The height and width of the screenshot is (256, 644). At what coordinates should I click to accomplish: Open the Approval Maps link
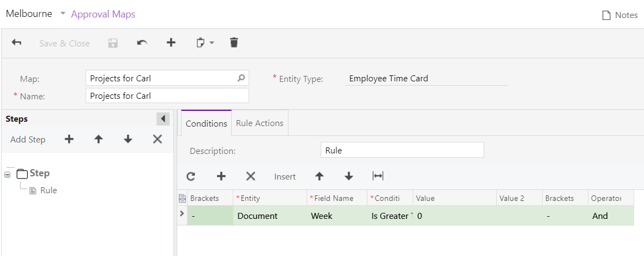[103, 14]
